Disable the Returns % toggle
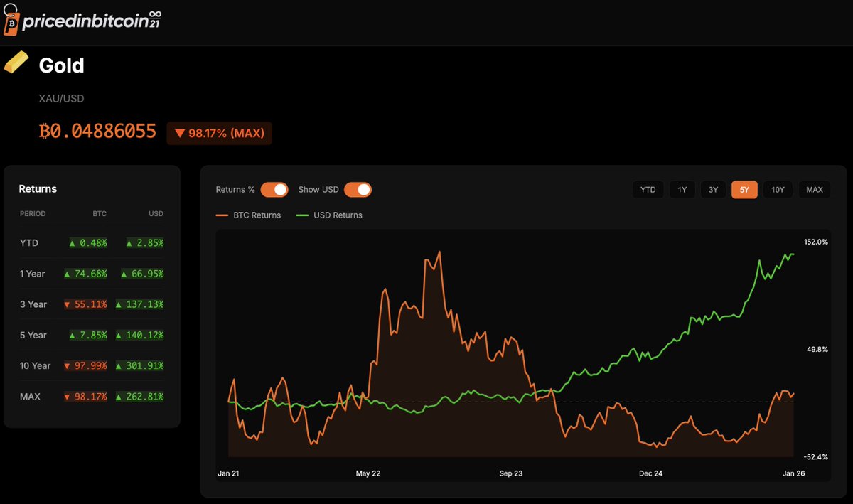The width and height of the screenshot is (853, 504). click(x=274, y=189)
